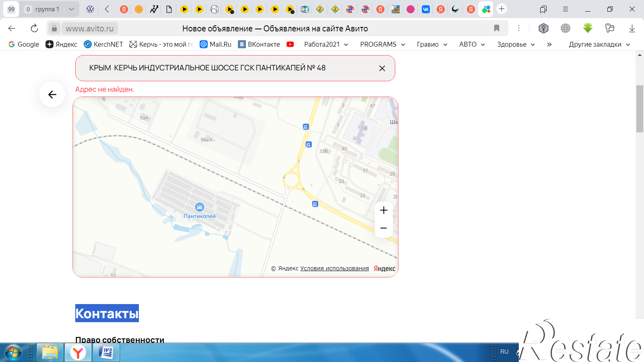
Task: Expand the Здоровье bookmarks folder
Action: 516,44
